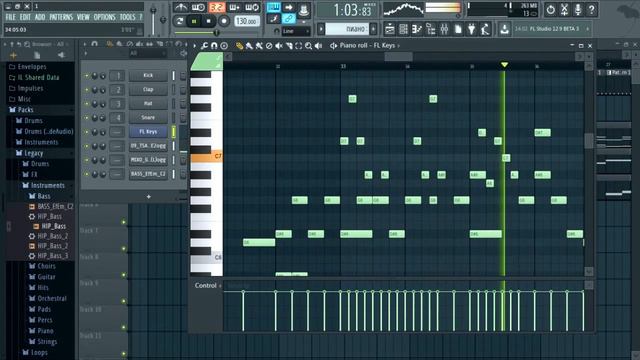Mute the Snare channel via green LED
The image size is (640, 360).
pyautogui.click(x=87, y=118)
